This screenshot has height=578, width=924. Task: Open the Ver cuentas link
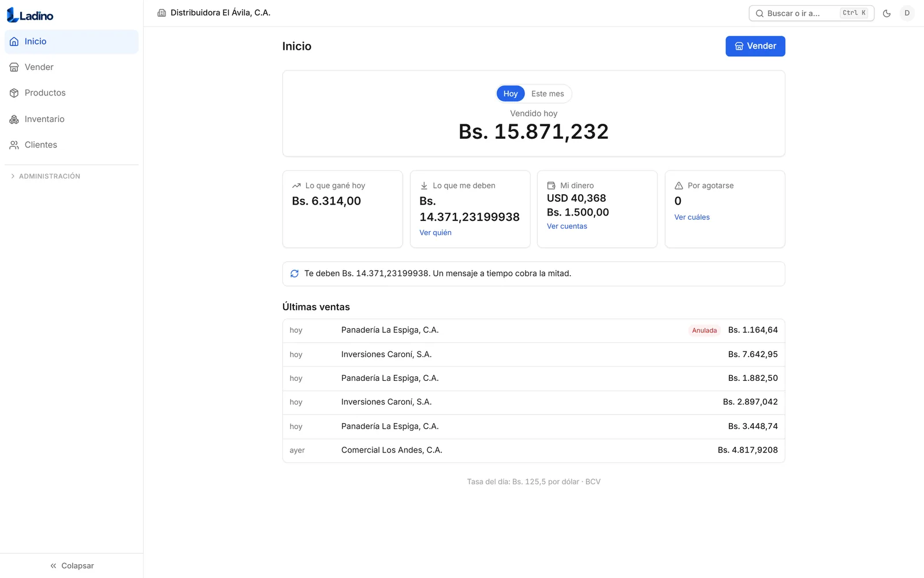[567, 226]
